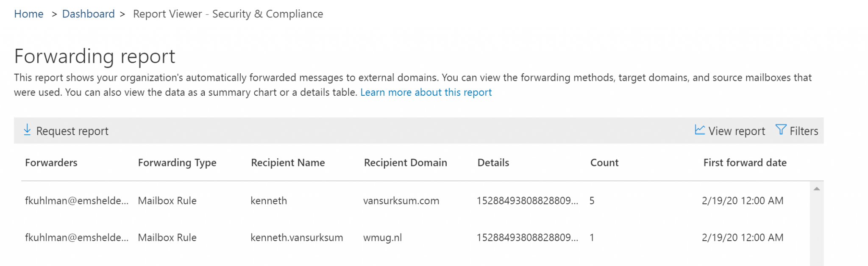
Task: Sort by the Forwarders column header
Action: [x=51, y=163]
